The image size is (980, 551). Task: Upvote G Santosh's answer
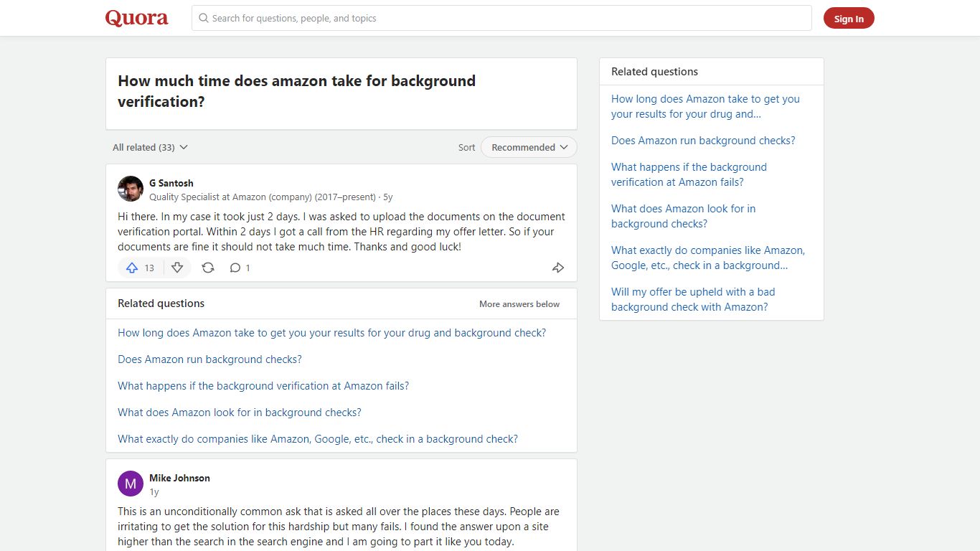tap(141, 268)
